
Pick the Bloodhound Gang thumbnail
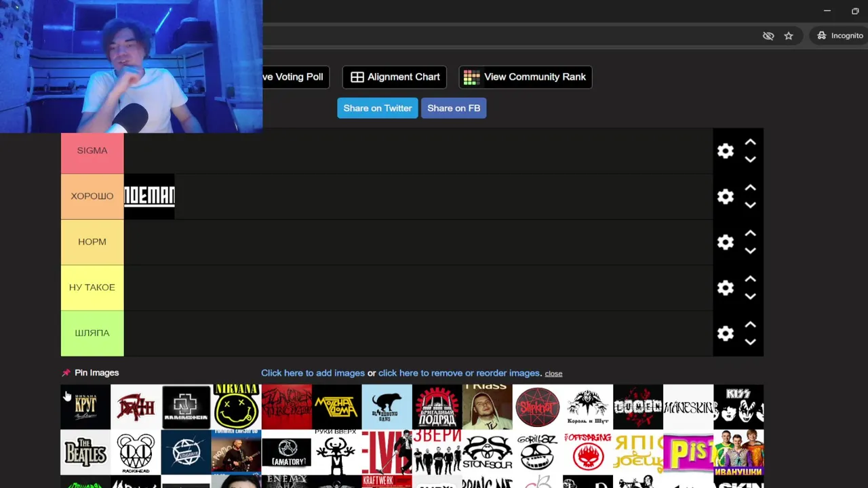(x=387, y=407)
